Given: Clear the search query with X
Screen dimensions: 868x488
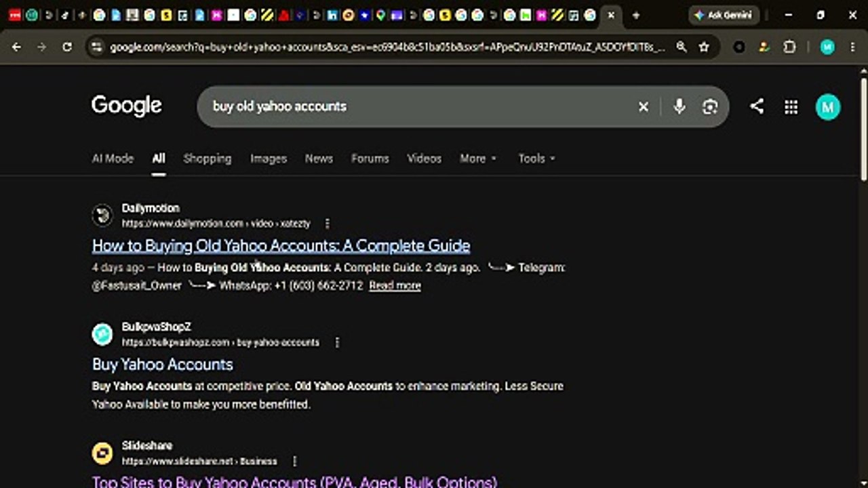Looking at the screenshot, I should 644,106.
